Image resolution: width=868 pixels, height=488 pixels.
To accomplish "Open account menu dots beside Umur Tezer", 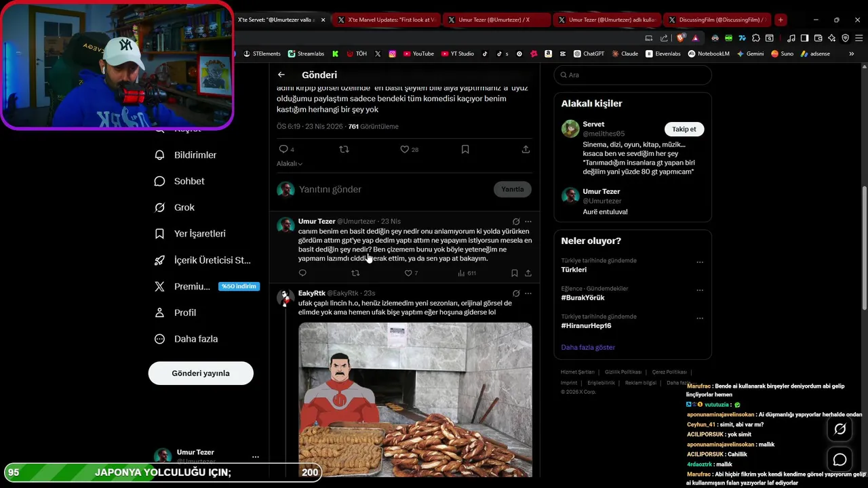I will coord(256,457).
